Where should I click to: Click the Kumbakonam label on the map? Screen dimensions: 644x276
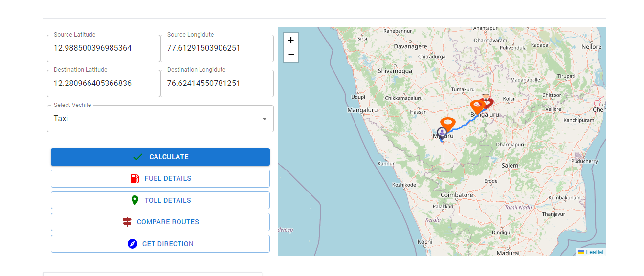coord(564,198)
